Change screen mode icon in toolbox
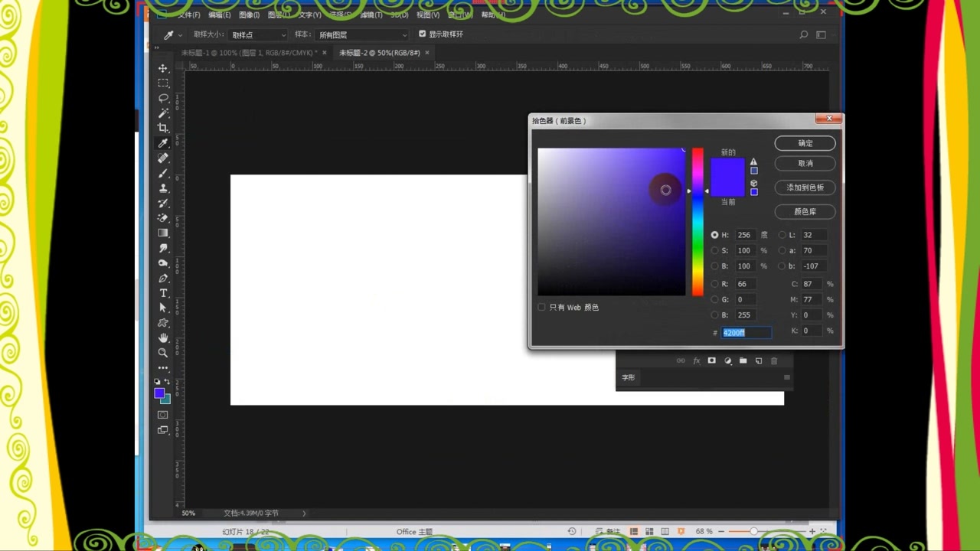980x551 pixels. click(x=163, y=430)
